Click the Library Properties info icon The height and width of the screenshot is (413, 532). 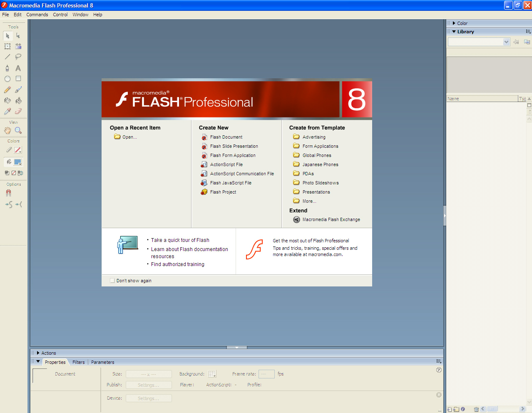(463, 409)
